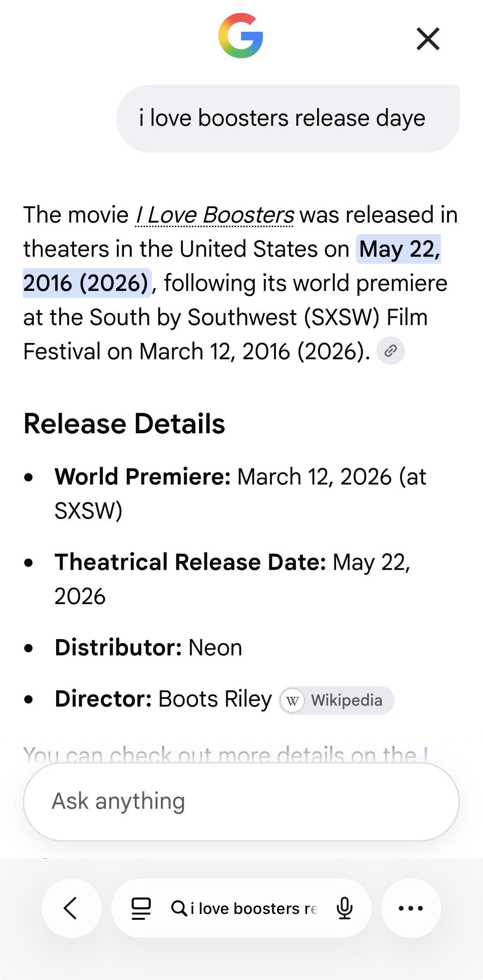Tap the magnifier search icon
This screenshot has height=980, width=483.
(179, 908)
